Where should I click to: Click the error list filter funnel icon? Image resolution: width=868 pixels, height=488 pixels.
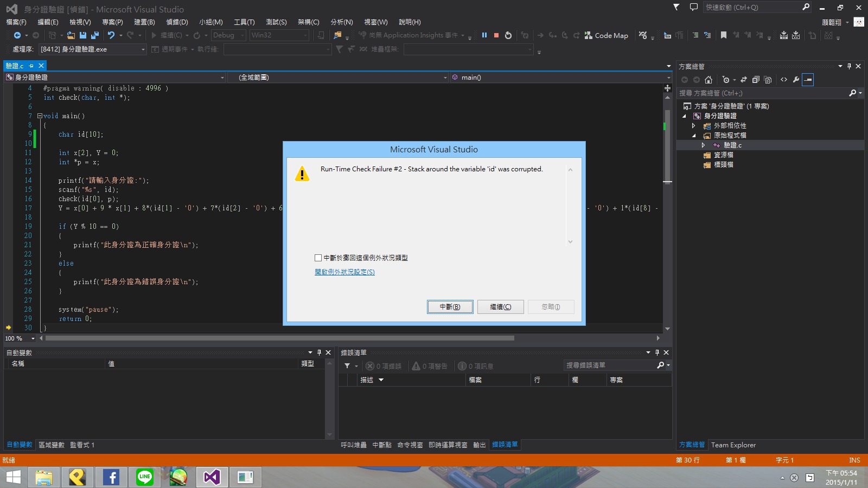click(347, 366)
